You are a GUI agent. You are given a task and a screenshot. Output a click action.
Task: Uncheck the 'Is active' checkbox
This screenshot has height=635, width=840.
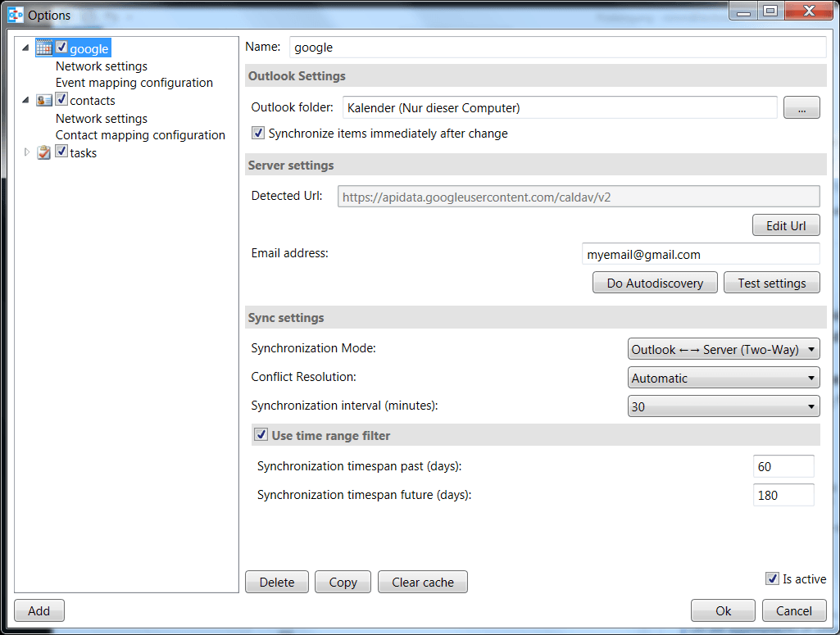coord(771,578)
